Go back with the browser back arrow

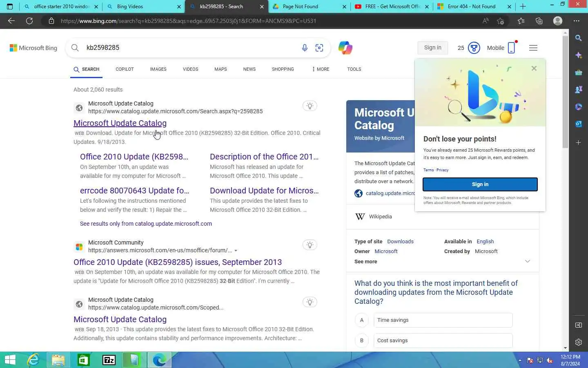click(11, 21)
